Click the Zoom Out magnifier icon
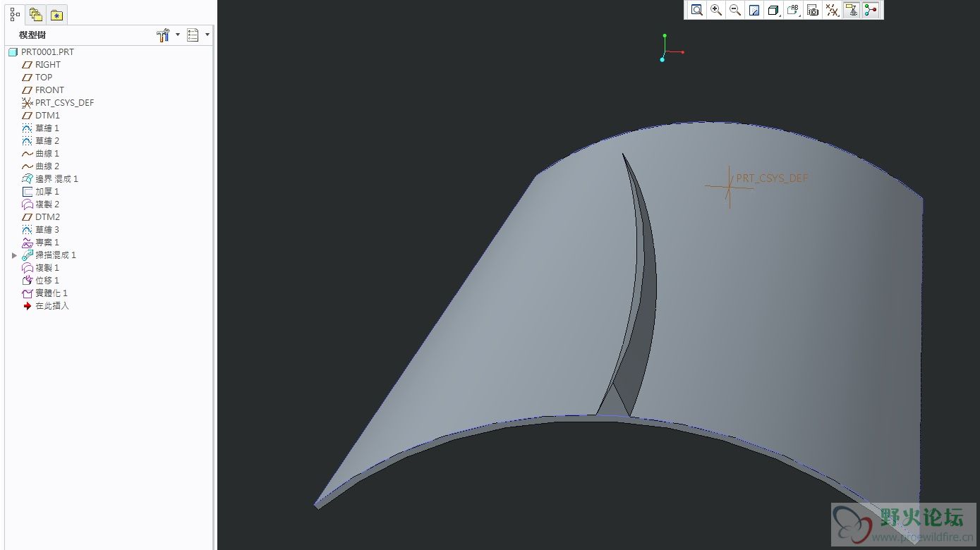 coord(735,10)
